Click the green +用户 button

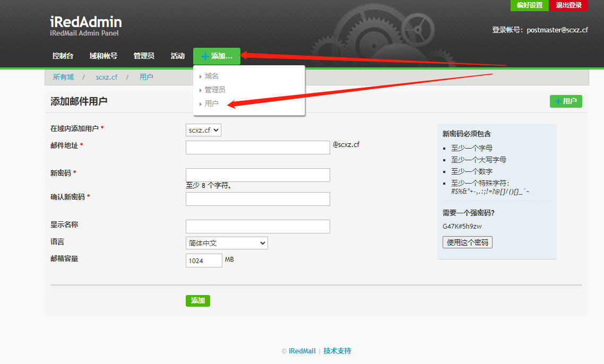point(566,101)
